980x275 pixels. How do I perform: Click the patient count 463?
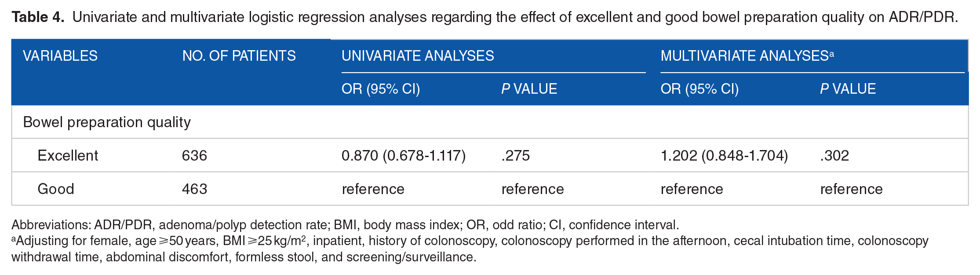point(194,189)
